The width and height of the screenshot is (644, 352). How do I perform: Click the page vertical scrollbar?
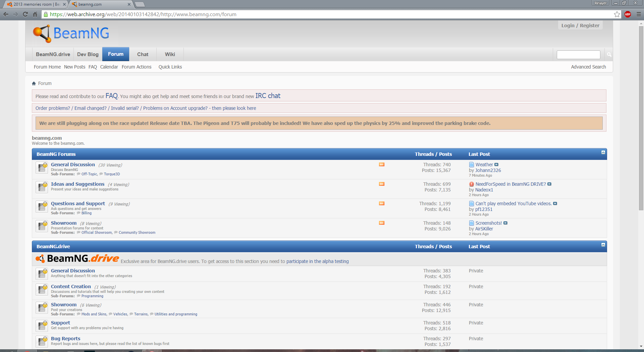pos(641,118)
